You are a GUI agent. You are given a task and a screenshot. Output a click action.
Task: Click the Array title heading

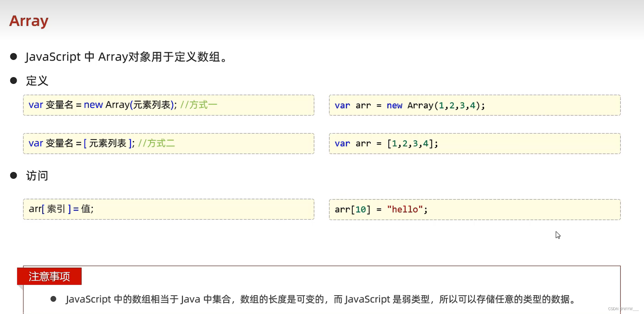pos(29,21)
